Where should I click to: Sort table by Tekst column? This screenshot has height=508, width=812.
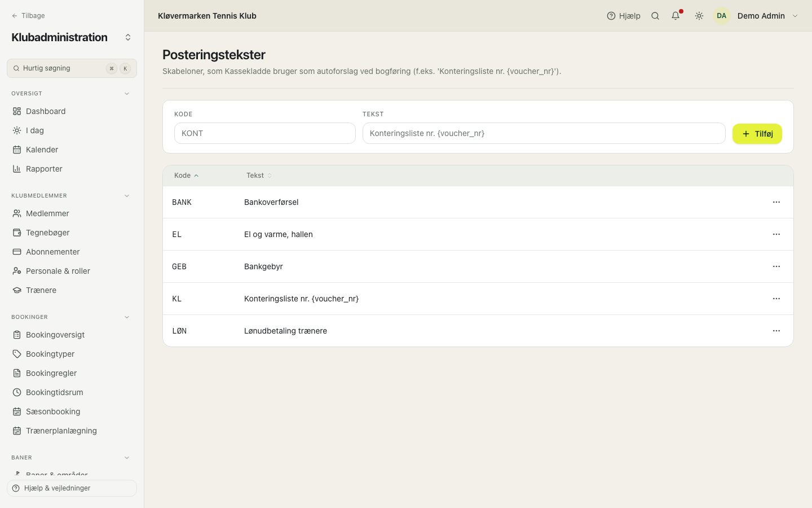pos(259,176)
